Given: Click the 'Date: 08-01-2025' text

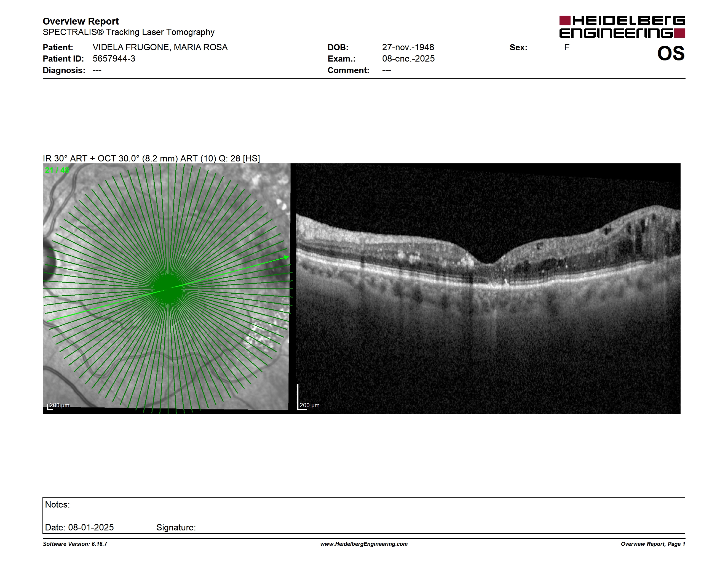Looking at the screenshot, I should [79, 527].
